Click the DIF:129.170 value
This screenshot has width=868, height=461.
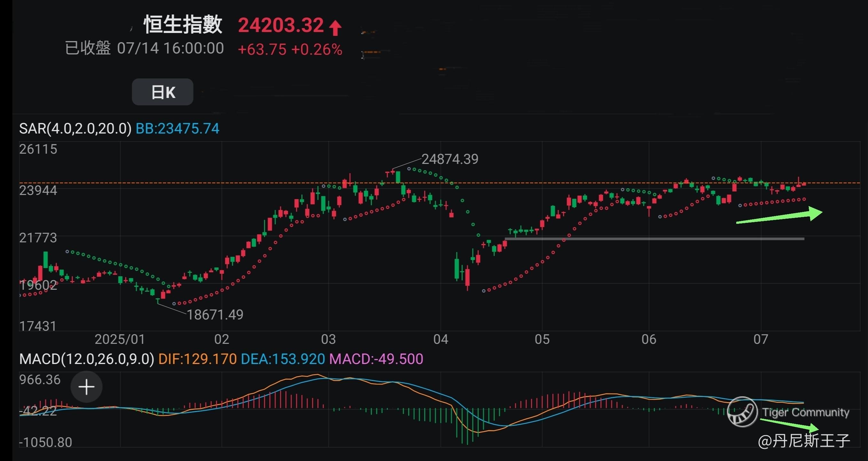tap(197, 359)
